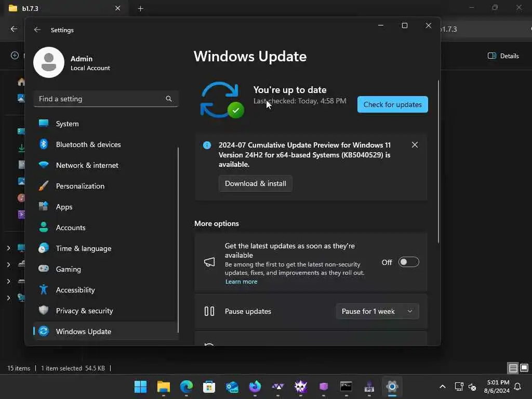Switch Explorer to large thumbnails view
The height and width of the screenshot is (399, 532).
524,368
